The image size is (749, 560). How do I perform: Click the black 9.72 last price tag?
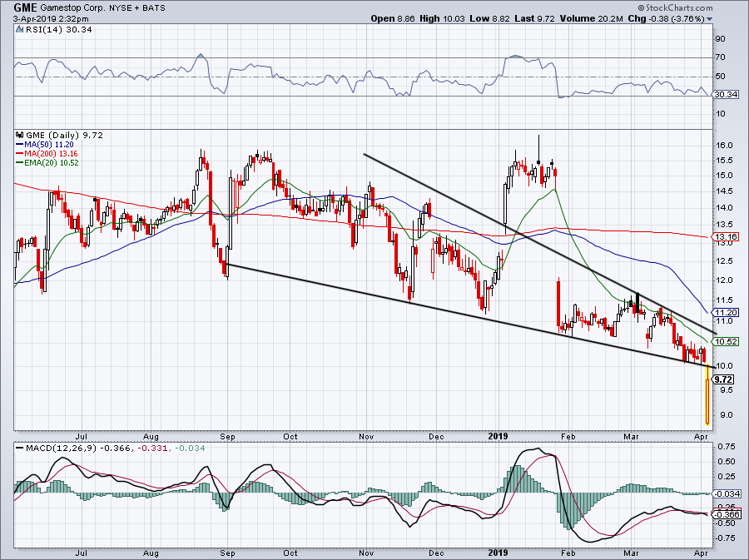click(724, 379)
